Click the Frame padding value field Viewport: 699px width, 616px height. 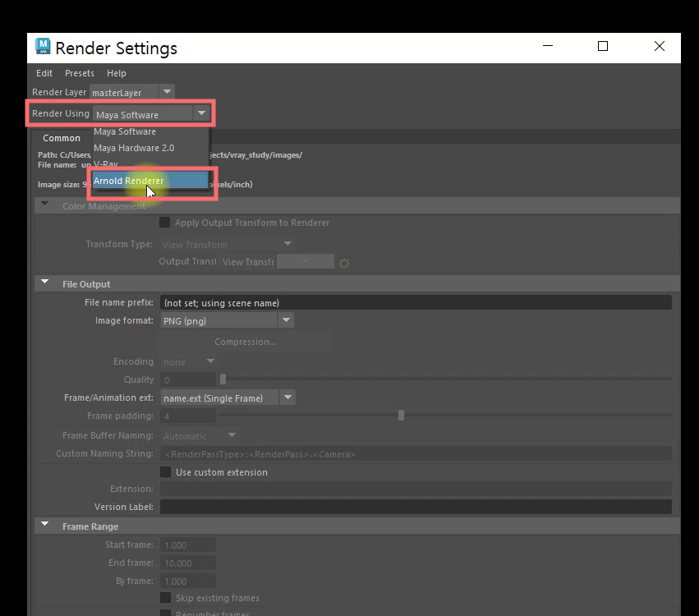188,416
